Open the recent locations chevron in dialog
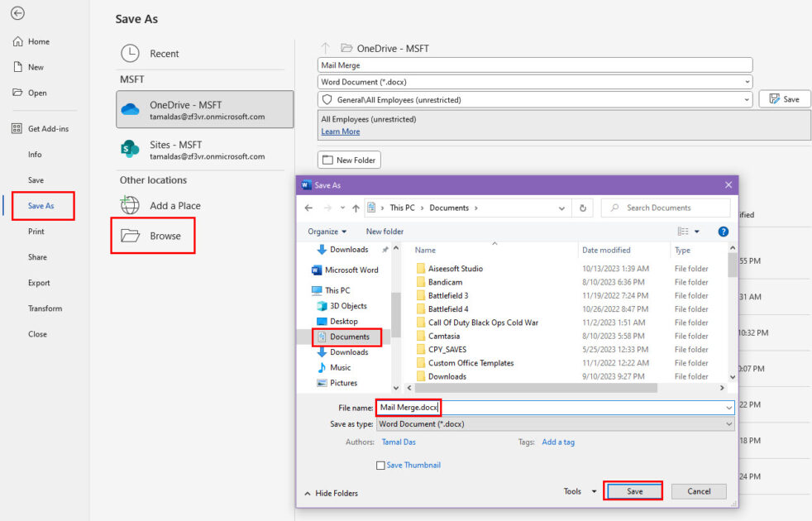Image resolution: width=812 pixels, height=521 pixels. [342, 208]
